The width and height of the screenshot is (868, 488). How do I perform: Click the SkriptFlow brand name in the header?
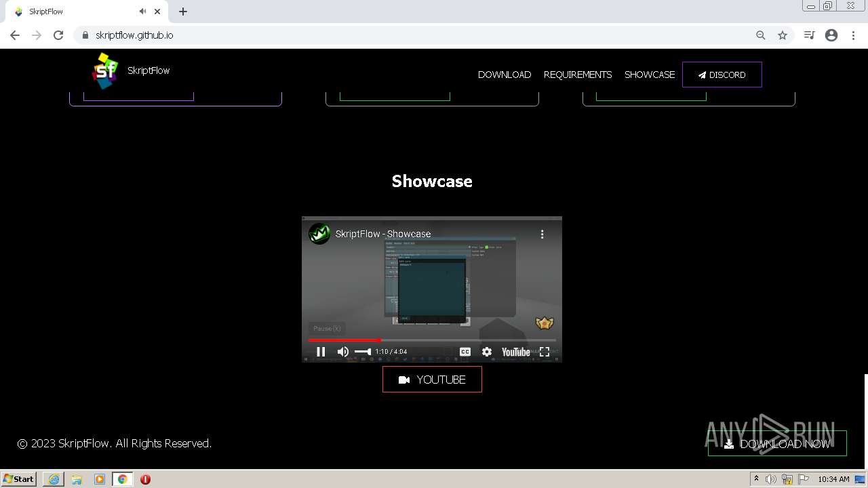pyautogui.click(x=149, y=70)
